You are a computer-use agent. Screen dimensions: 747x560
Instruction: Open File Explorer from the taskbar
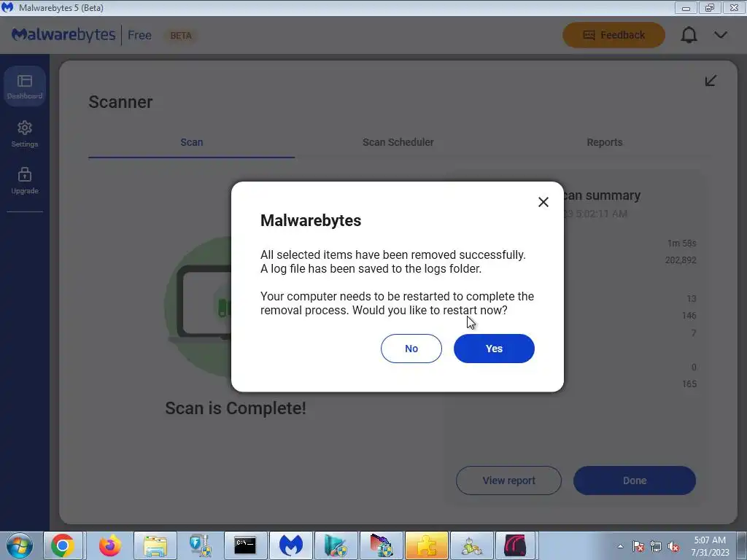tap(155, 545)
